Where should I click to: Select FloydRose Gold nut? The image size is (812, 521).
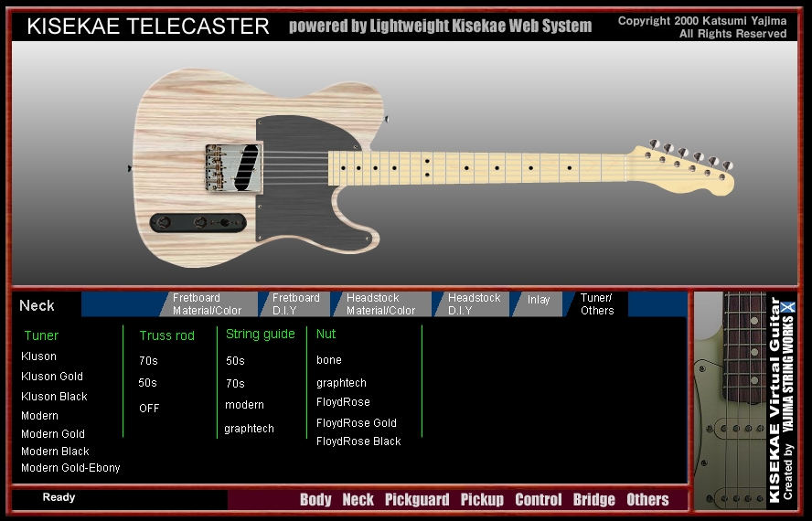coord(357,423)
